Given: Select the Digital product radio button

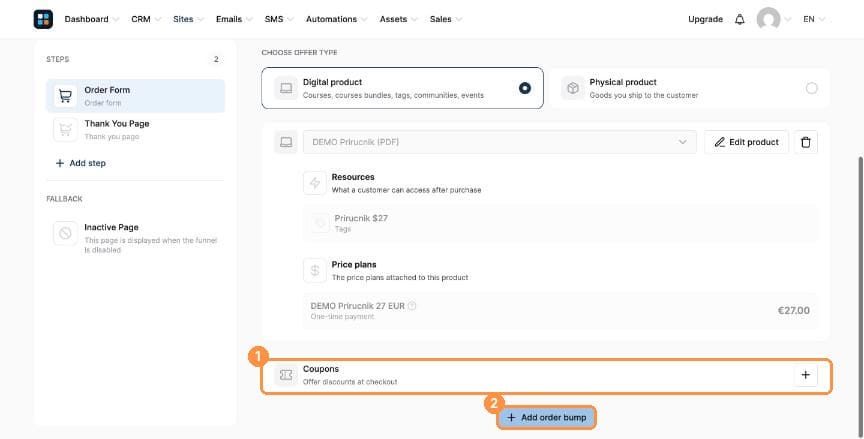Looking at the screenshot, I should coord(525,88).
